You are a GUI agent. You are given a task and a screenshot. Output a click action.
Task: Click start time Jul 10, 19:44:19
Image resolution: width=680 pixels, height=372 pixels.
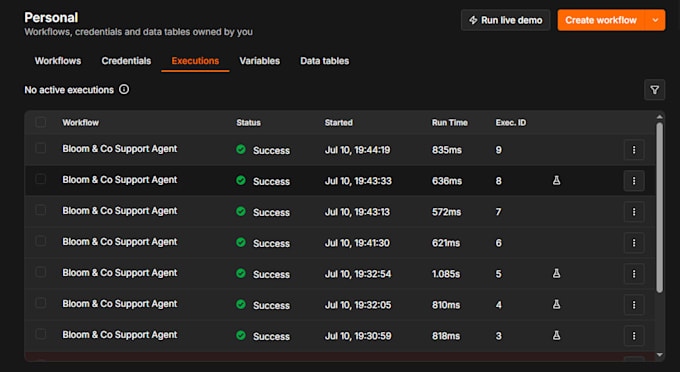pyautogui.click(x=357, y=150)
